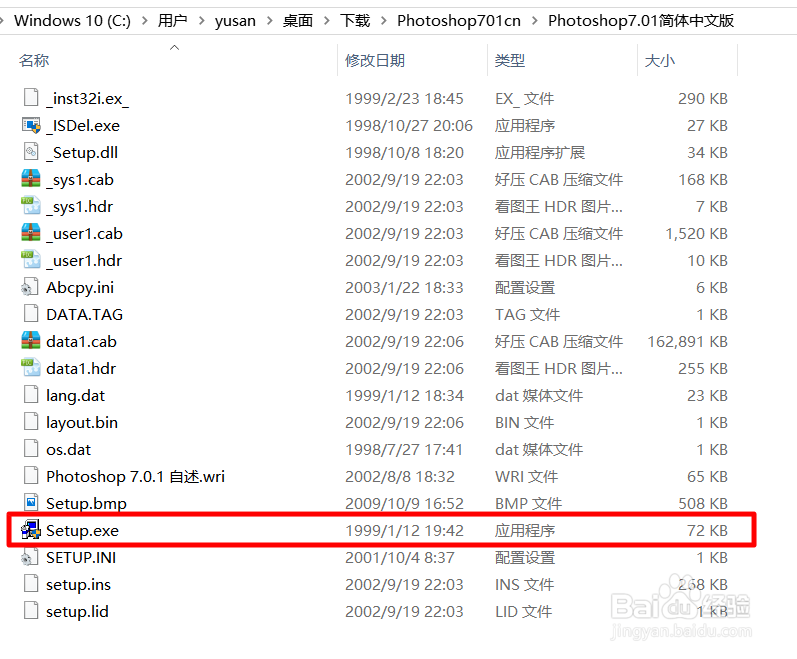Viewport: 797px width, 659px height.
Task: Click the _user1.cab archive icon
Action: 31,232
